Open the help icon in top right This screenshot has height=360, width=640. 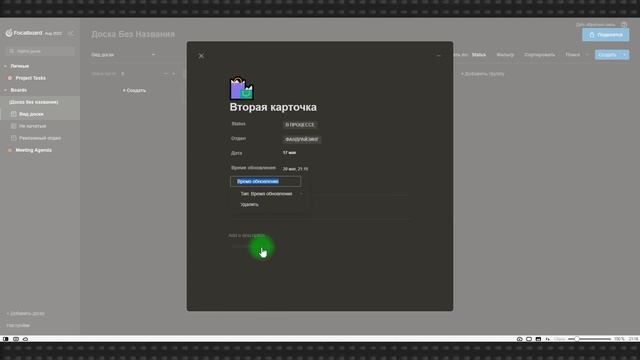(624, 24)
